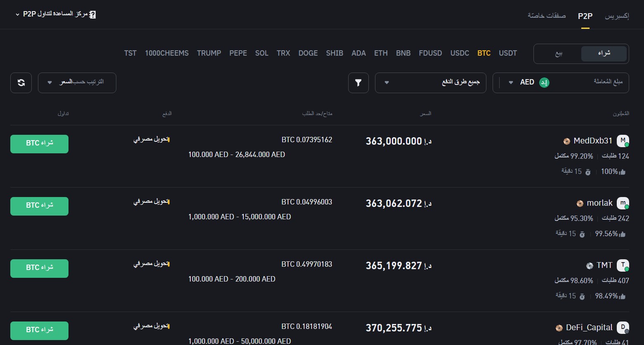Image resolution: width=644 pixels, height=345 pixels.
Task: Select the بيع (sell) toggle
Action: pos(558,54)
